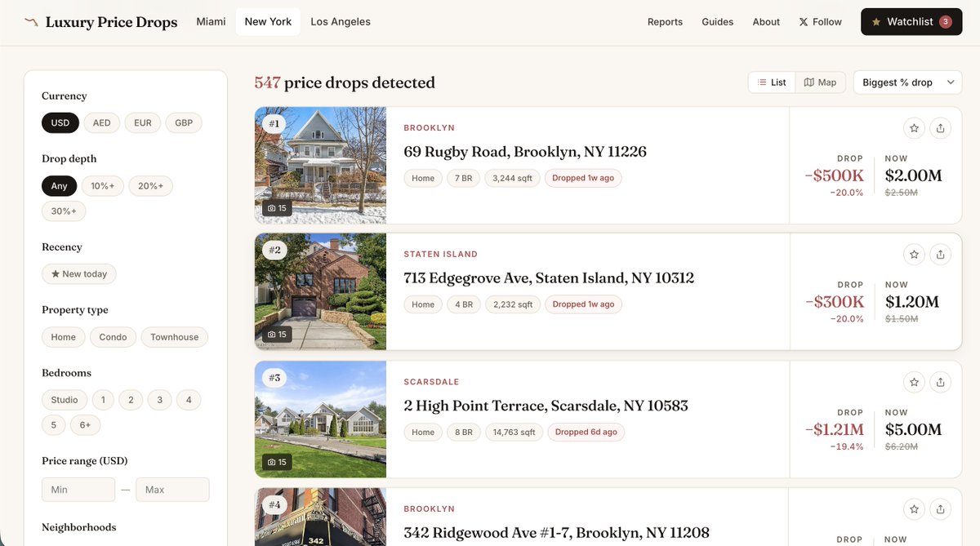
Task: Click the -$300K drop amount
Action: pyautogui.click(x=834, y=302)
